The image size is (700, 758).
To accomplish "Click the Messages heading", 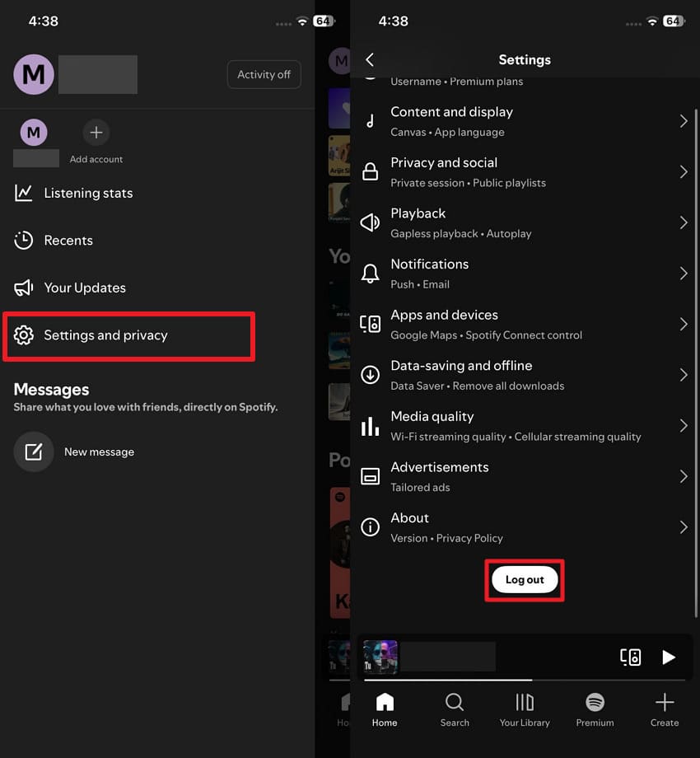I will (x=51, y=390).
